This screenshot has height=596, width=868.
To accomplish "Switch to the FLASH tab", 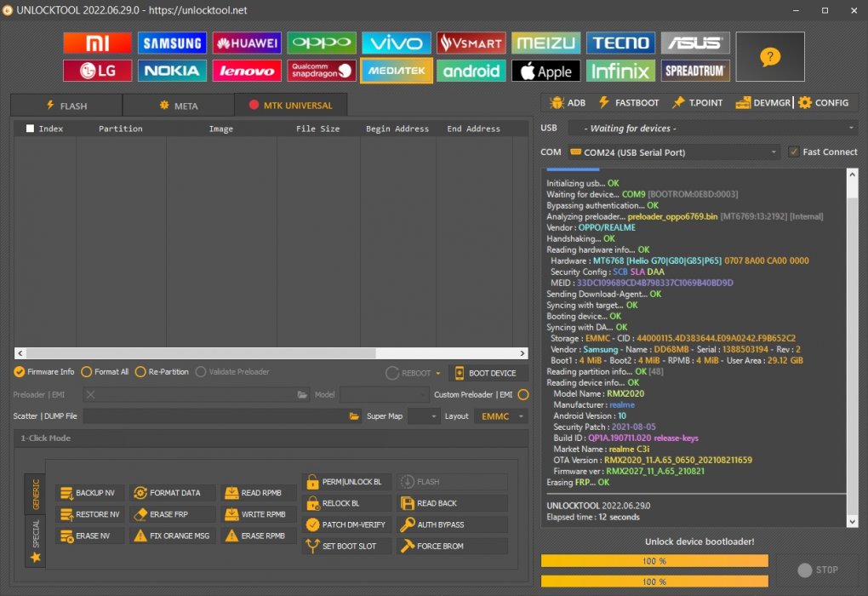I will pyautogui.click(x=66, y=106).
